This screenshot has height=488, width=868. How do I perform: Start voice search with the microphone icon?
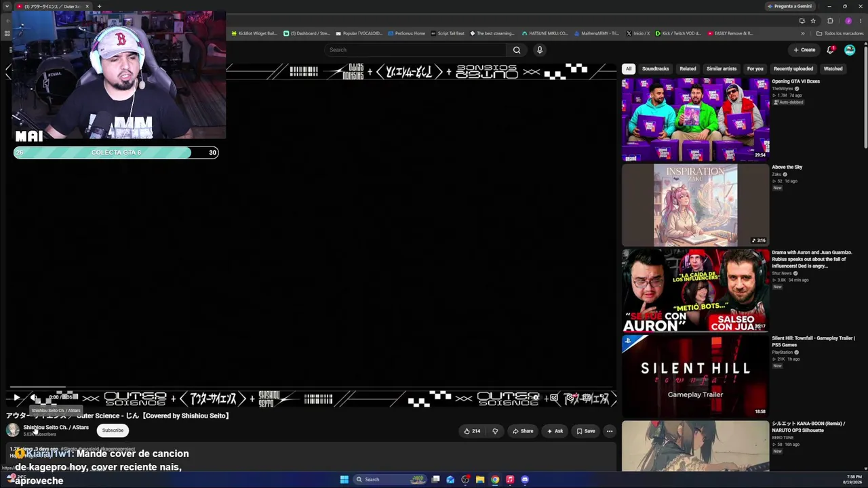pyautogui.click(x=540, y=49)
